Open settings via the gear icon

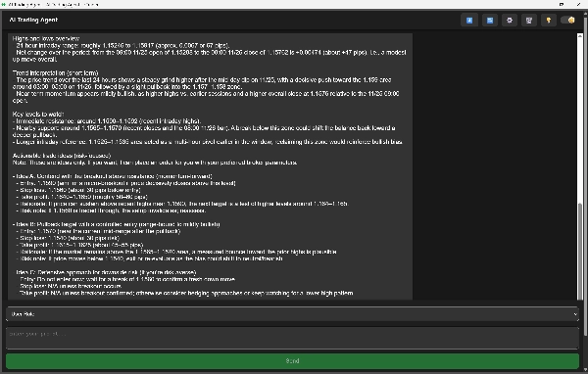(510, 21)
